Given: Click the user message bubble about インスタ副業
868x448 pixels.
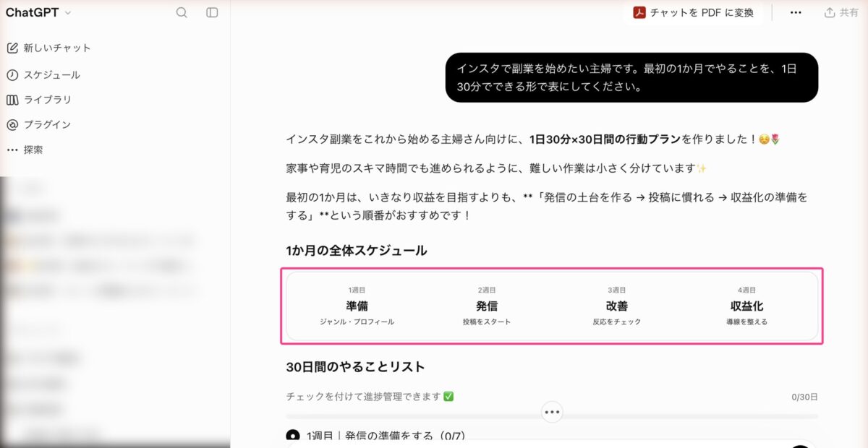Looking at the screenshot, I should point(631,77).
